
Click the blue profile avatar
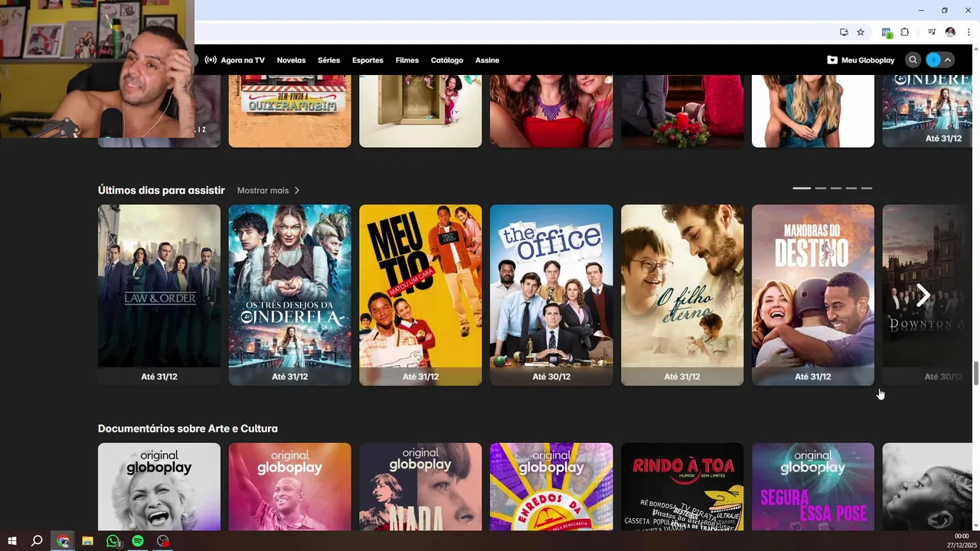pyautogui.click(x=933, y=60)
